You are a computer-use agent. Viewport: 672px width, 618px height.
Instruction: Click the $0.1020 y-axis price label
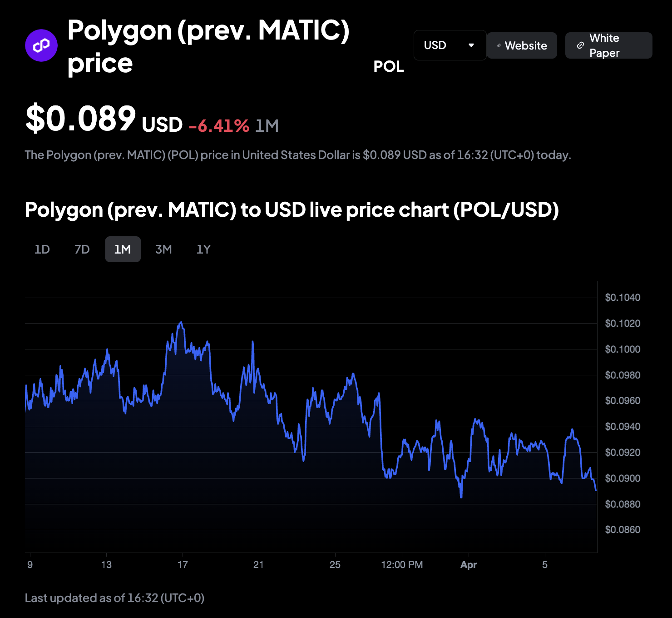tap(623, 324)
